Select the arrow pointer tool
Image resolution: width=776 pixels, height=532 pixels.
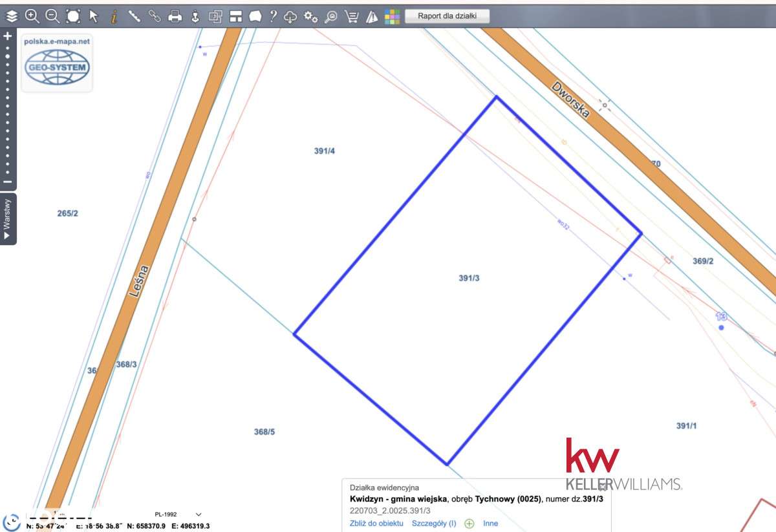93,16
